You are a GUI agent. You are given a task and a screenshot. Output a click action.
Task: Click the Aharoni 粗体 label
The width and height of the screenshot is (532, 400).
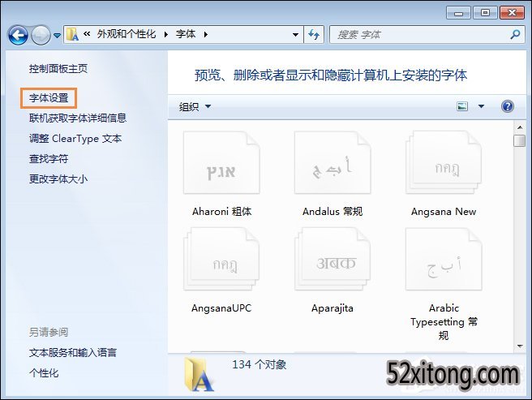click(x=221, y=212)
